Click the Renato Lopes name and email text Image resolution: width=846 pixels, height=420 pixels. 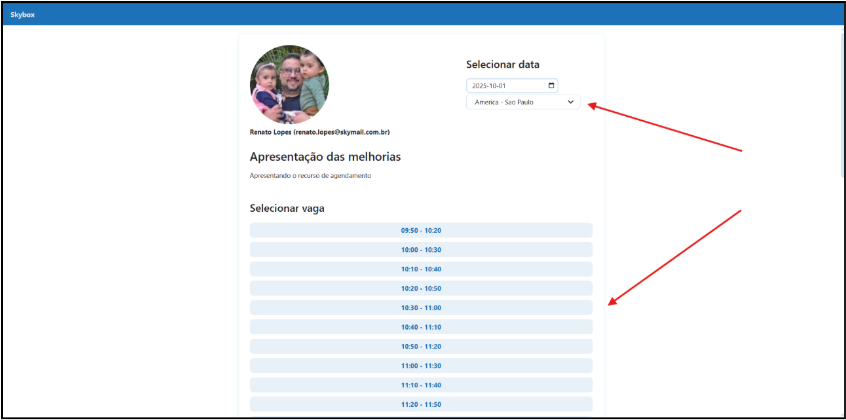point(319,132)
